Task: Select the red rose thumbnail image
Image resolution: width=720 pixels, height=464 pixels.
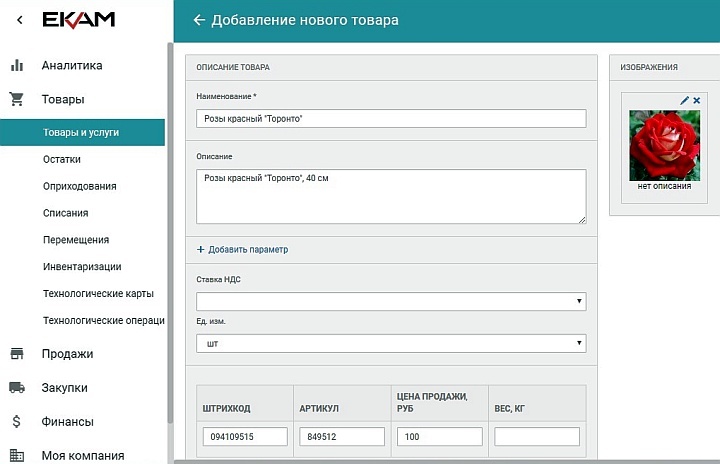Action: [x=664, y=145]
